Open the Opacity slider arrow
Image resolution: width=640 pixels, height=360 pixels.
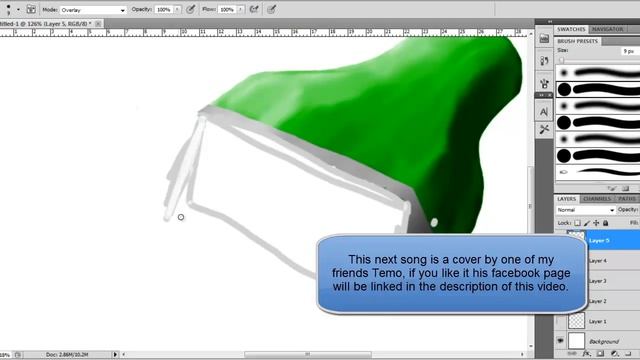click(x=178, y=9)
